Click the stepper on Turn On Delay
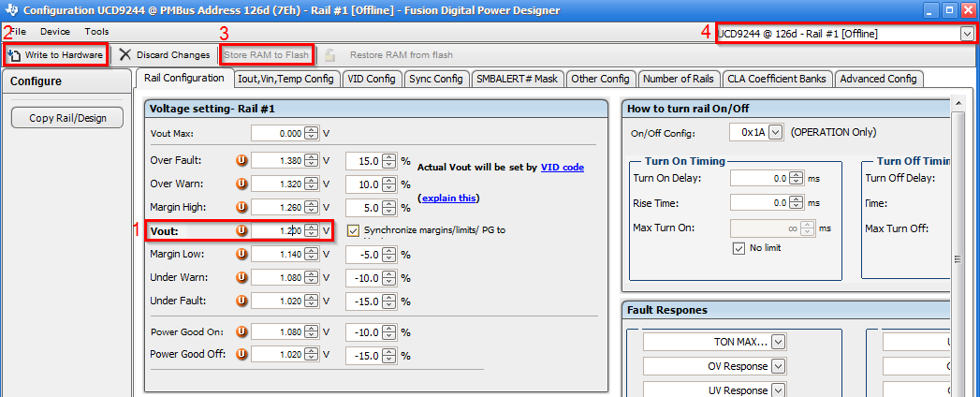The width and height of the screenshot is (980, 397). (796, 178)
